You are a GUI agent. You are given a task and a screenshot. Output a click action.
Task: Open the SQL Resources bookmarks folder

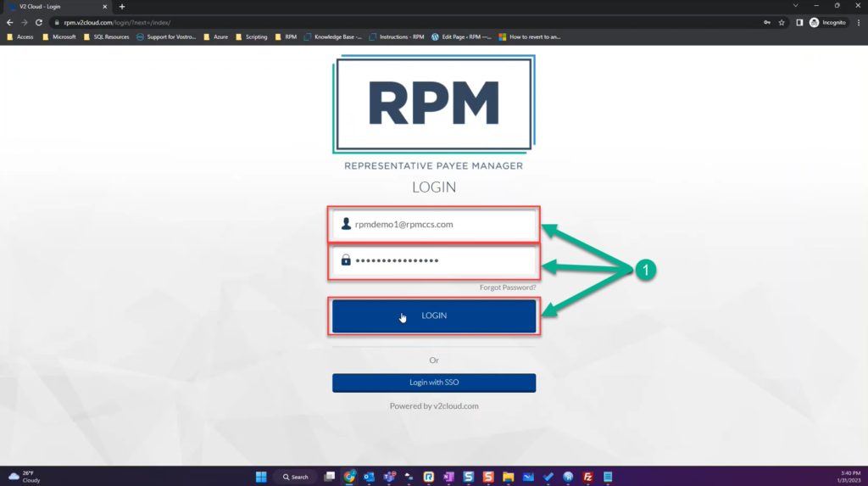(x=106, y=37)
